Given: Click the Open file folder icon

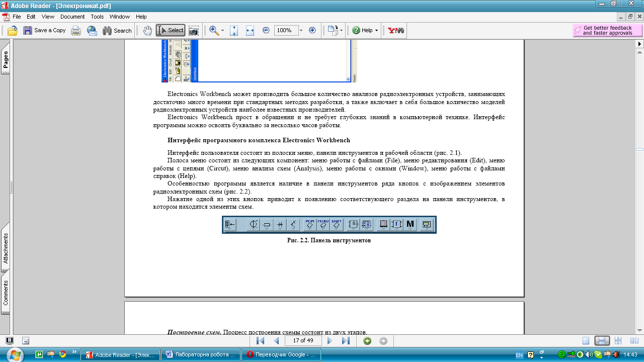Looking at the screenshot, I should 13,31.
